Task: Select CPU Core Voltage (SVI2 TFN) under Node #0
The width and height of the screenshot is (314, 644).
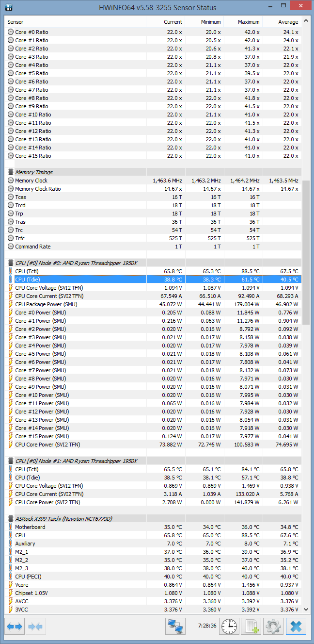Action: pyautogui.click(x=153, y=288)
